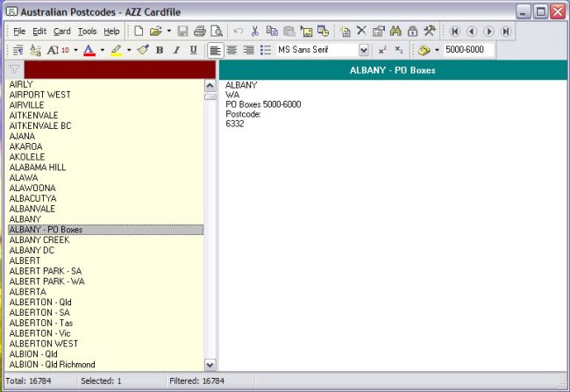Open the Card menu

[61, 32]
